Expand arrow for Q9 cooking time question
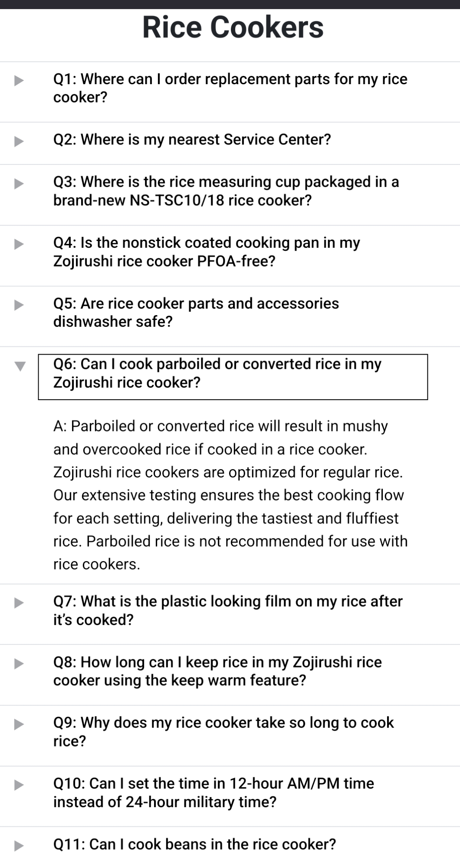 (x=19, y=724)
